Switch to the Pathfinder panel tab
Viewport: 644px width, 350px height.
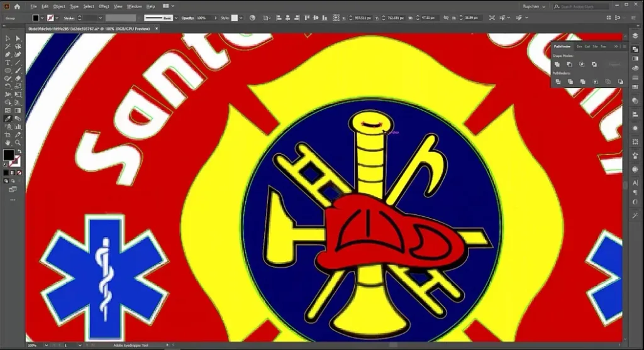(562, 46)
